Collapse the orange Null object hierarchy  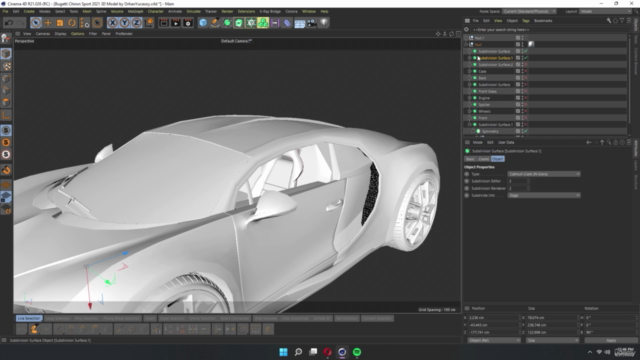point(466,44)
